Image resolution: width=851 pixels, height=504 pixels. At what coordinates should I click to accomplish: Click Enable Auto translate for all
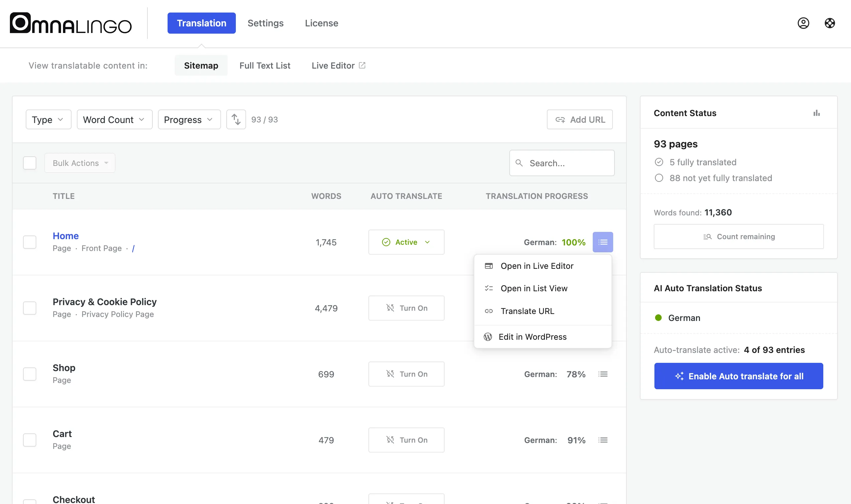pos(739,376)
